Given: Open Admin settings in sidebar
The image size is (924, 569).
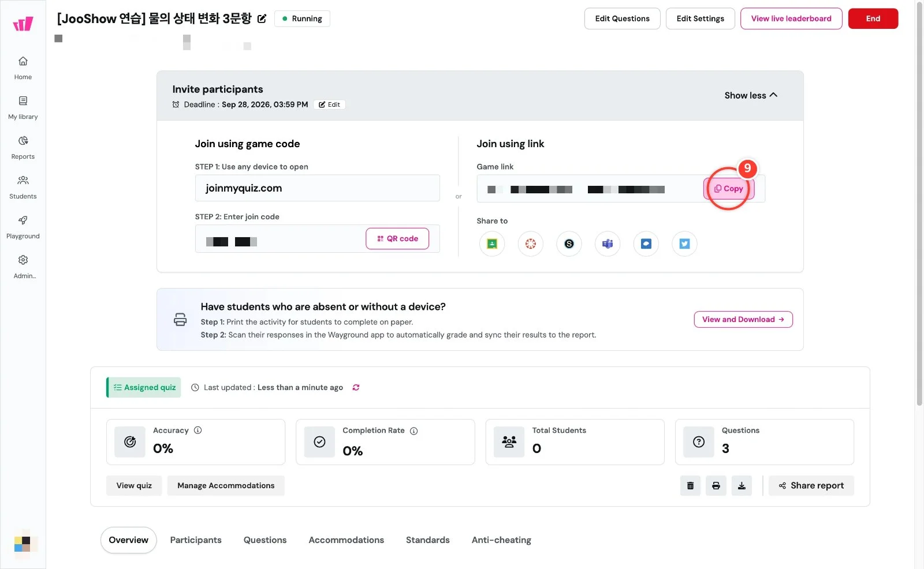Looking at the screenshot, I should [23, 267].
